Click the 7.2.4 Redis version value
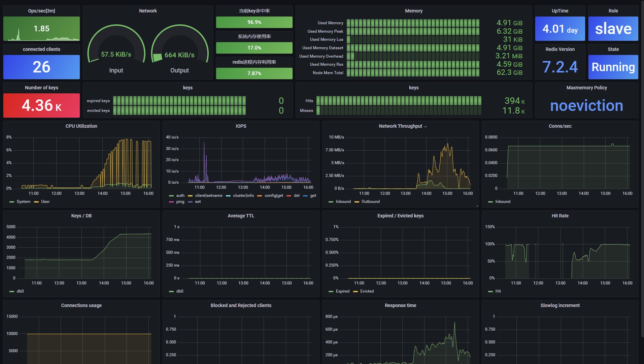This screenshot has height=364, width=644. pos(560,67)
